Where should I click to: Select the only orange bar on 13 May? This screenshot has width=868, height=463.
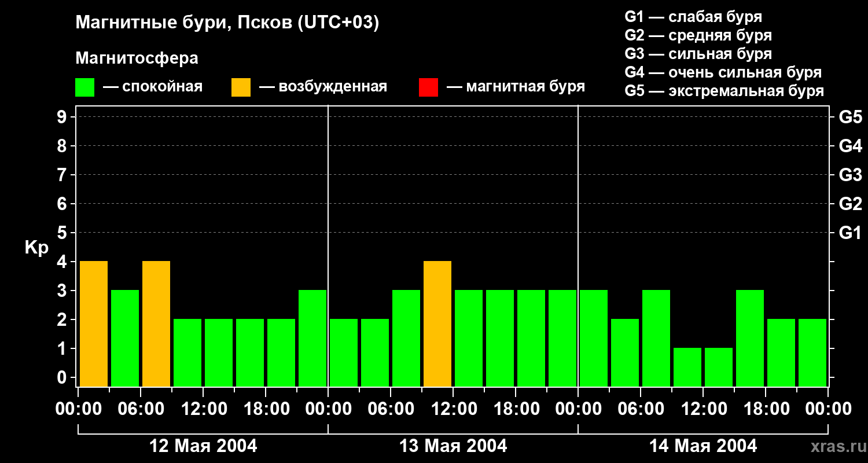[x=437, y=324]
